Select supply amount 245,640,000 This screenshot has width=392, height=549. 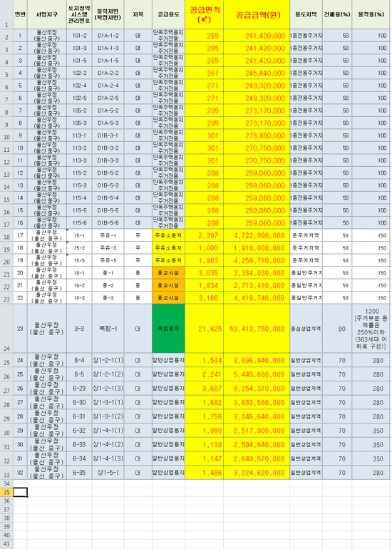[x=257, y=73]
